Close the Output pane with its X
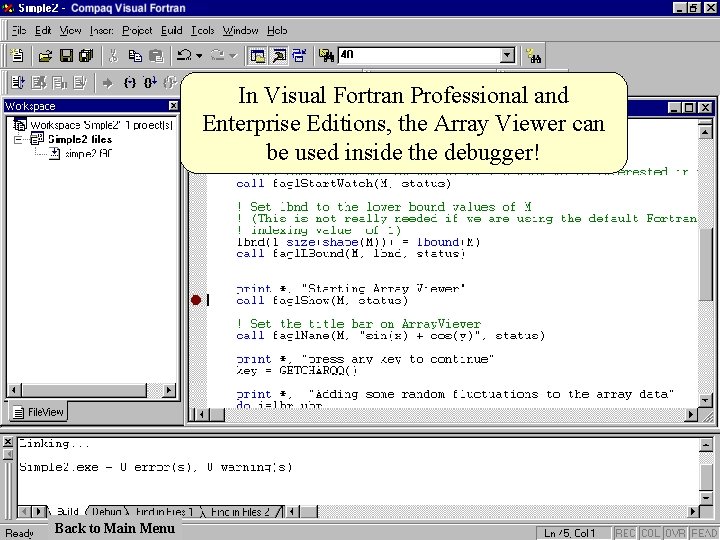Viewport: 720px width, 540px height. (8, 442)
